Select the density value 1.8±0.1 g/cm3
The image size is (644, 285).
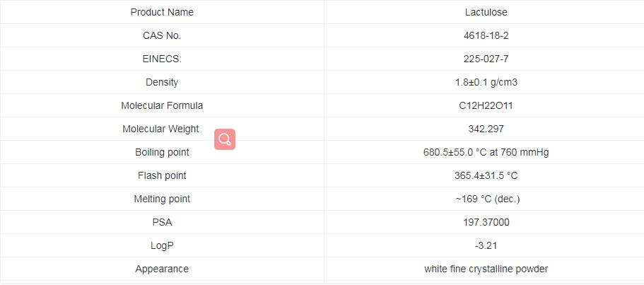tap(486, 82)
